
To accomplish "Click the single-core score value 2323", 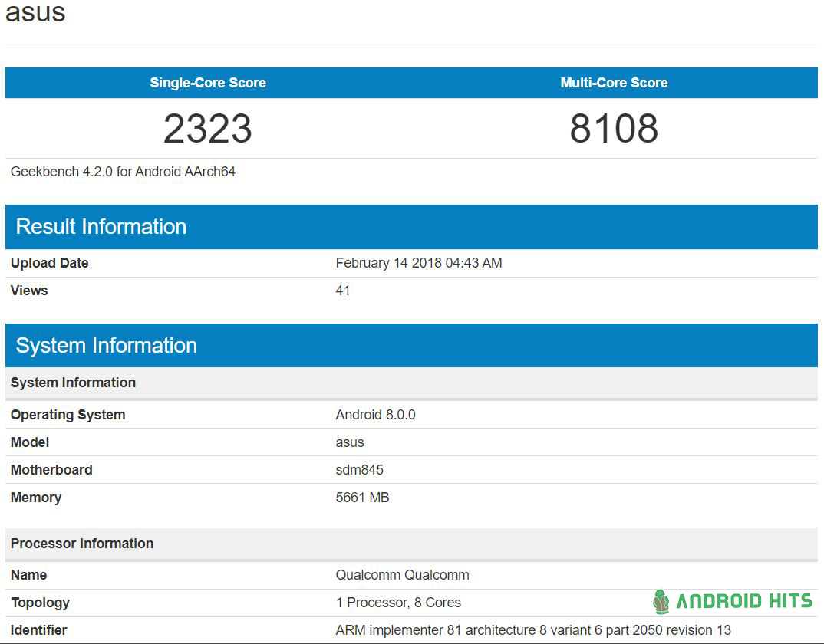I will tap(208, 128).
